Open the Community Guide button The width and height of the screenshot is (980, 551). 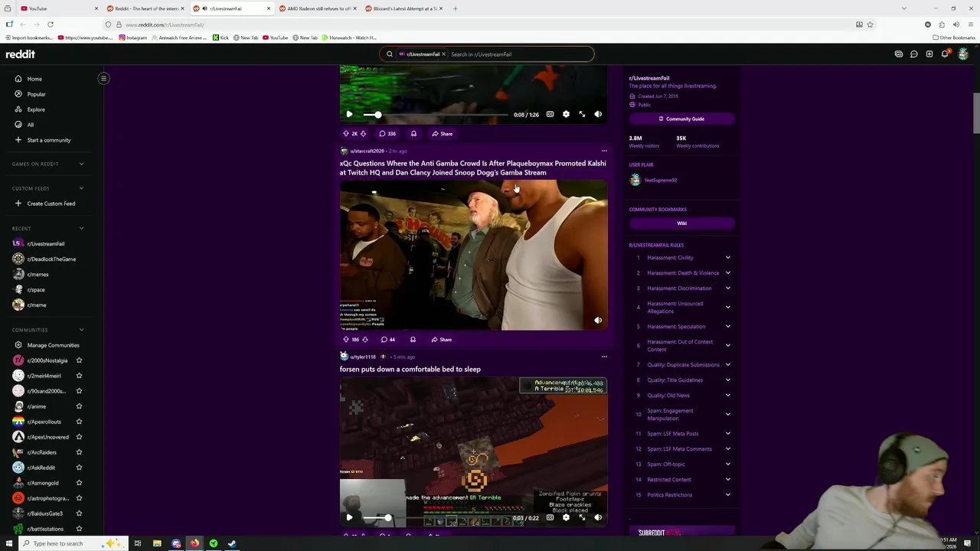pos(681,119)
